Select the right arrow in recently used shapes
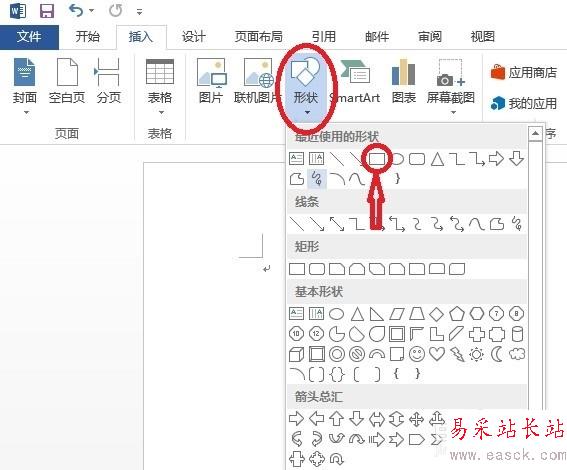This screenshot has width=567, height=470. [x=496, y=159]
